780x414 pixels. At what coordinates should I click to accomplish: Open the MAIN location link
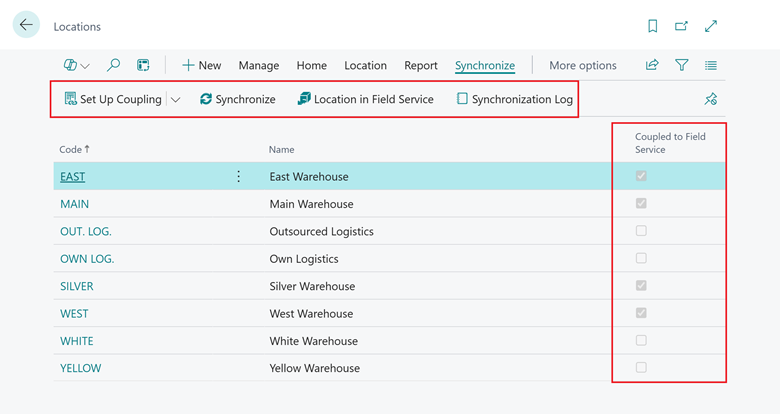[74, 204]
